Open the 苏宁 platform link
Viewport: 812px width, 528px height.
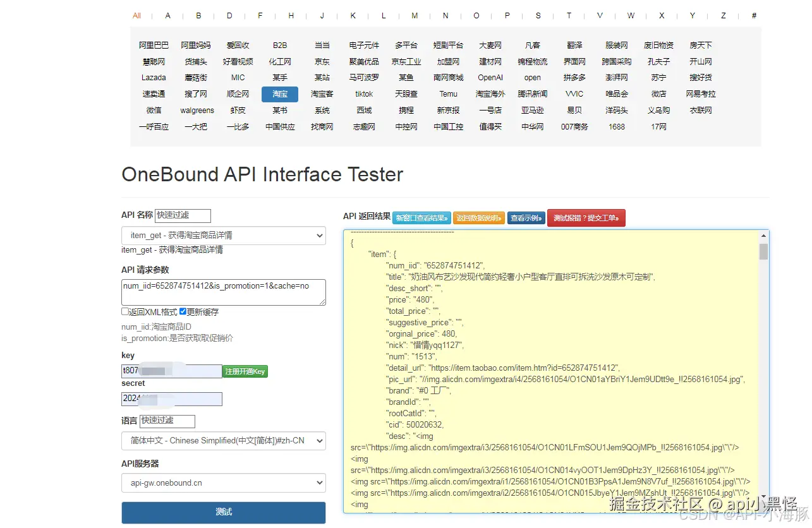(658, 78)
